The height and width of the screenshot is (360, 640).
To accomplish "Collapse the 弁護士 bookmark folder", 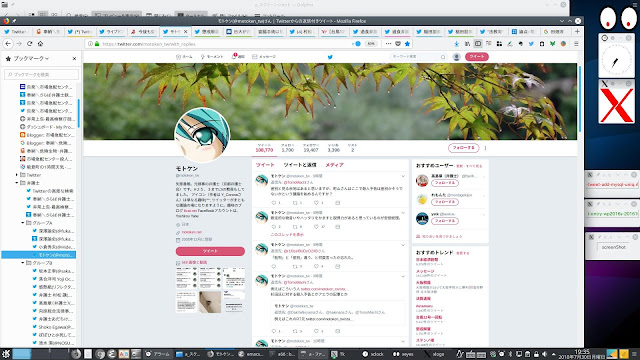I will click(17, 183).
